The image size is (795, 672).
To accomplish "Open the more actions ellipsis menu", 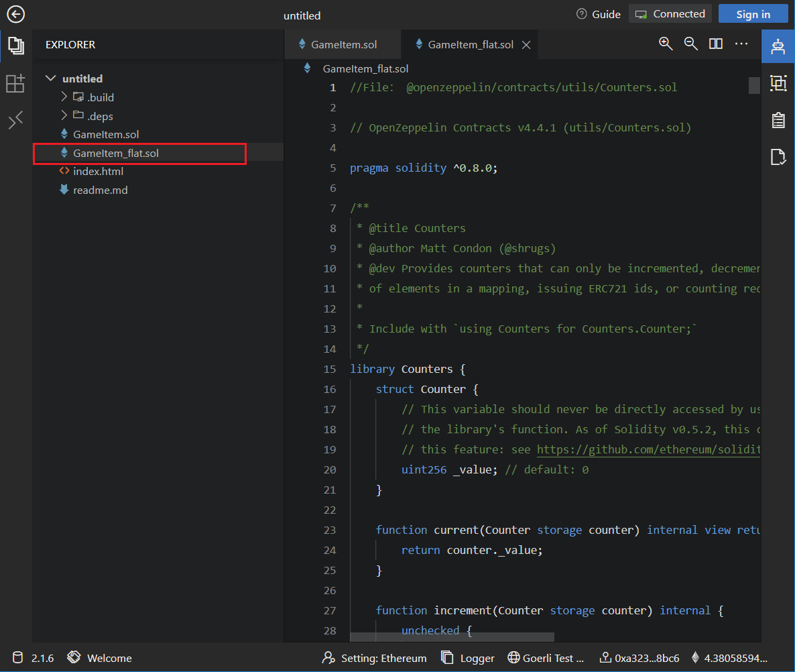I will pos(741,44).
